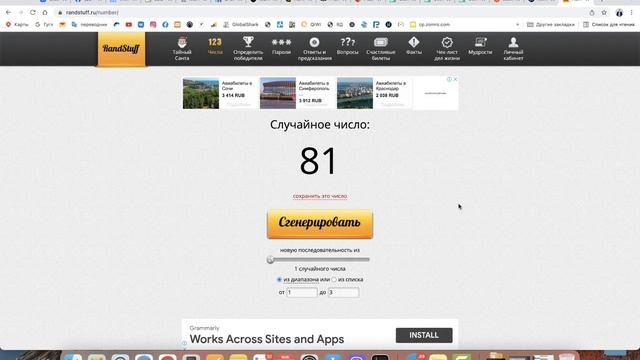The width and height of the screenshot is (640, 360).
Task: Open the Пароли password generator
Action: 281,46
